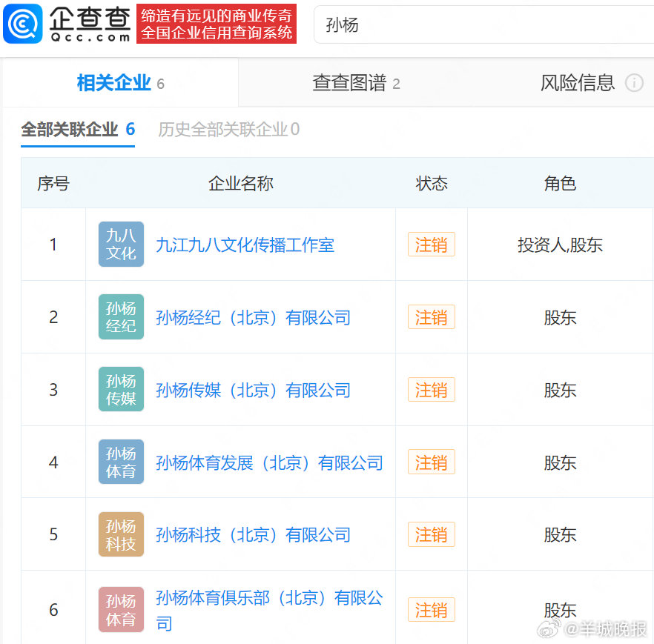654x644 pixels.
Task: Click the info icon beside 风险信息
Action: (x=634, y=83)
